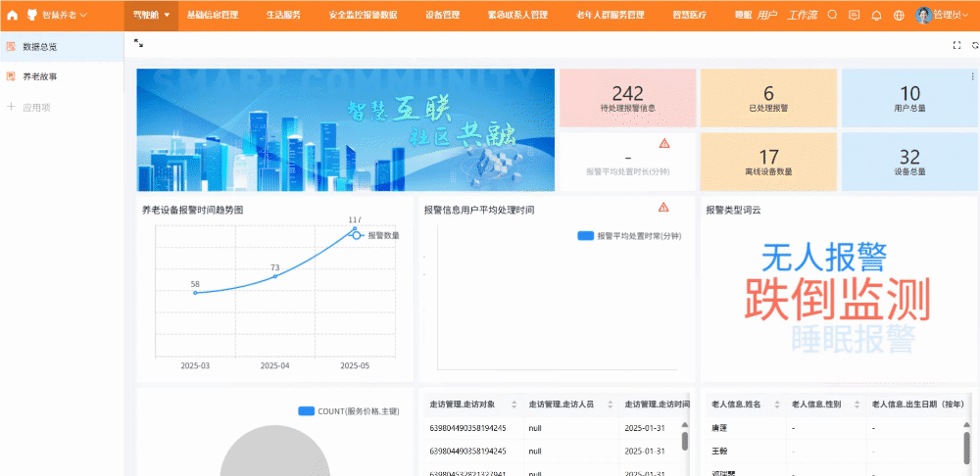Select 养老故事 in the left sidebar
The image size is (980, 476).
click(x=40, y=75)
